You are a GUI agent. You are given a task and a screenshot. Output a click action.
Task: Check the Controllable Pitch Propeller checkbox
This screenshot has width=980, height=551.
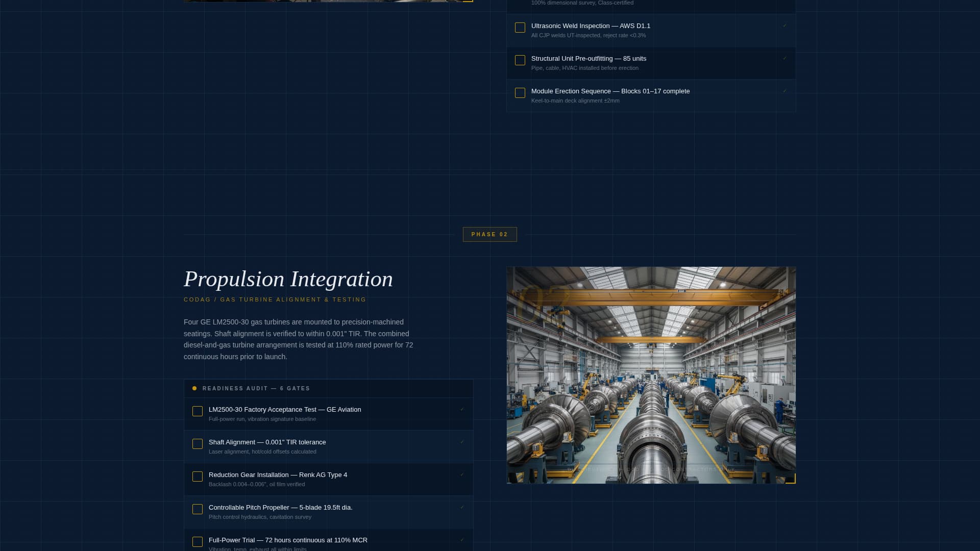tap(198, 509)
